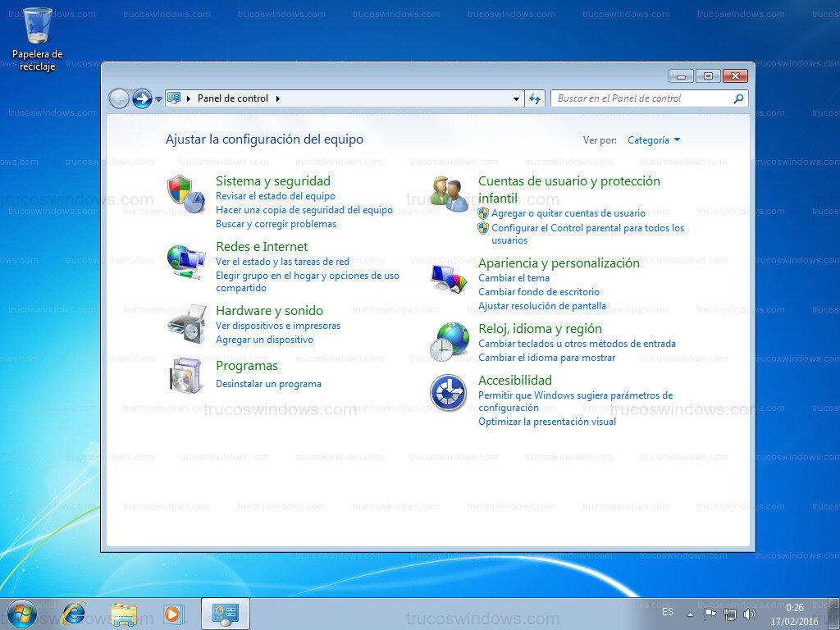Open the Ver por Categoría dropdown
Viewport: 840px width, 630px height.
[x=653, y=140]
